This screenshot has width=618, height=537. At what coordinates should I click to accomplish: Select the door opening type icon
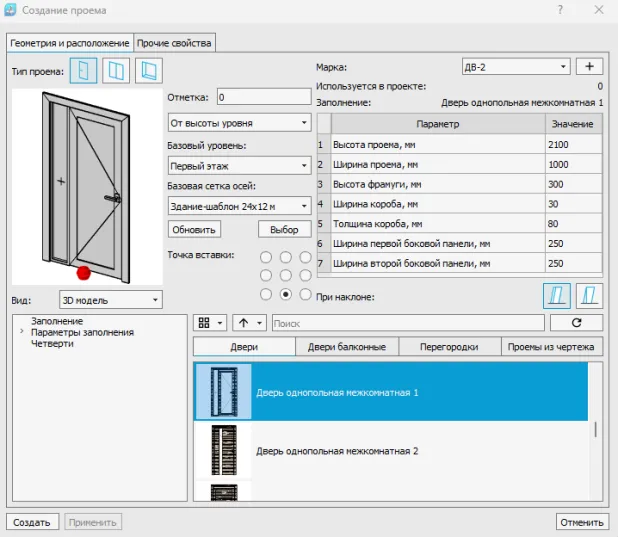tap(84, 71)
